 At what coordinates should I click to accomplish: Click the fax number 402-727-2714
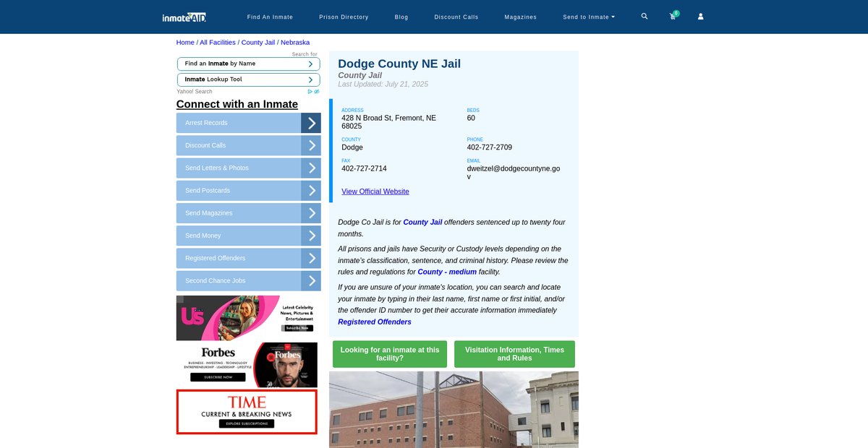[364, 168]
